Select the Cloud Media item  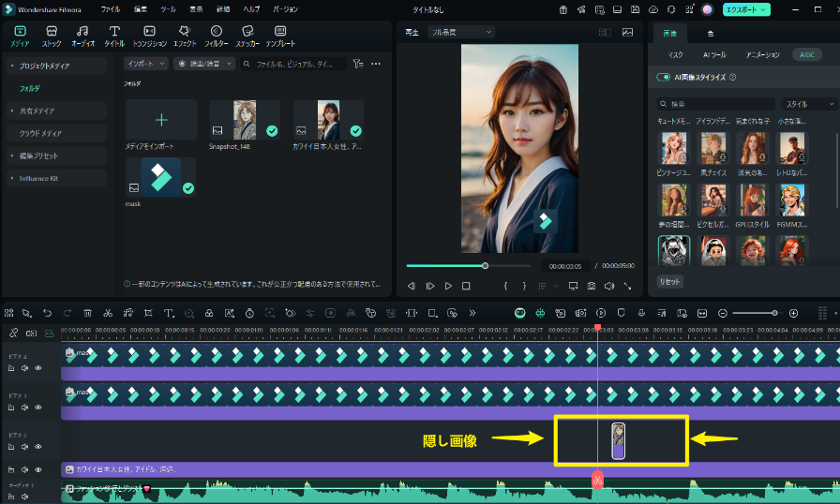tap(57, 133)
